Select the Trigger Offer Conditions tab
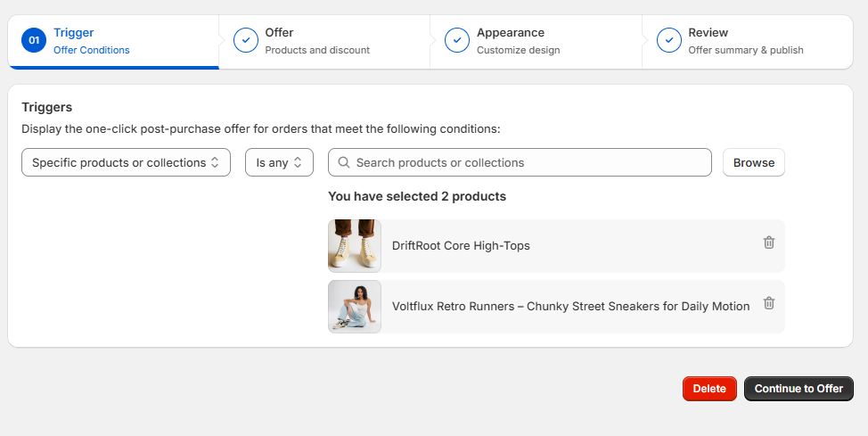 [x=113, y=42]
